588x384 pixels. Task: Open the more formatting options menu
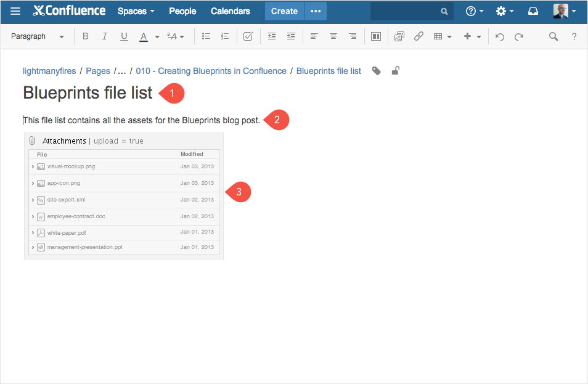176,36
